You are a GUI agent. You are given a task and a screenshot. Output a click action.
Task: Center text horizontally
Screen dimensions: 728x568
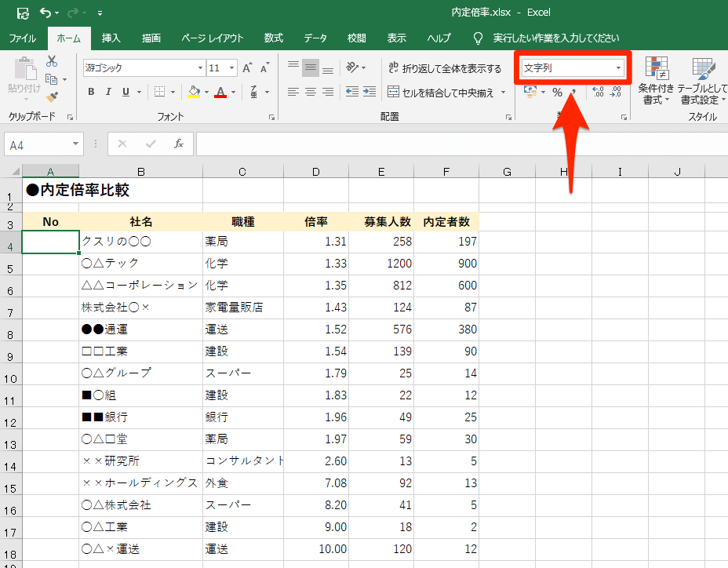(x=311, y=92)
